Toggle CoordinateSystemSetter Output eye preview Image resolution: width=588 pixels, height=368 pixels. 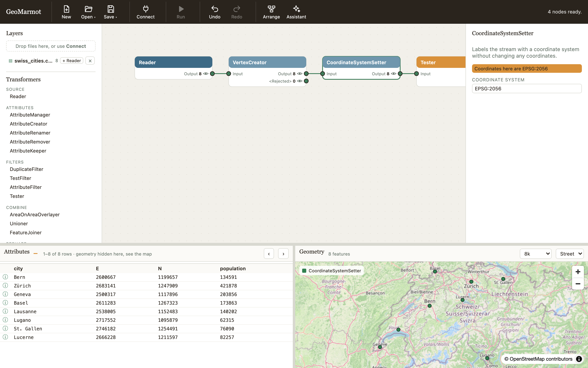[x=394, y=74]
